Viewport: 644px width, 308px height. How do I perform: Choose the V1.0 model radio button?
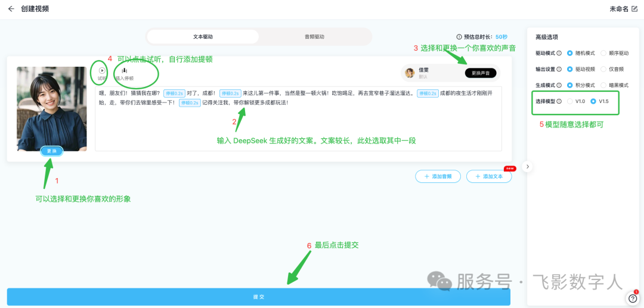click(x=570, y=101)
